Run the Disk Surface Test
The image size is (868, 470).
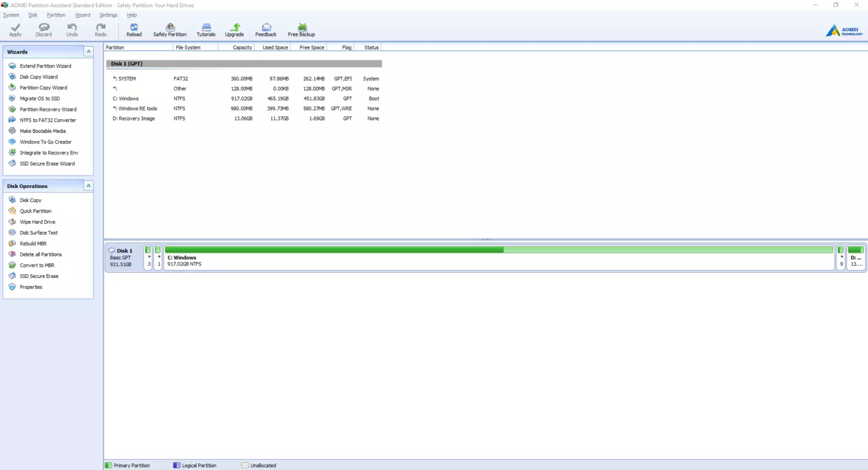39,233
